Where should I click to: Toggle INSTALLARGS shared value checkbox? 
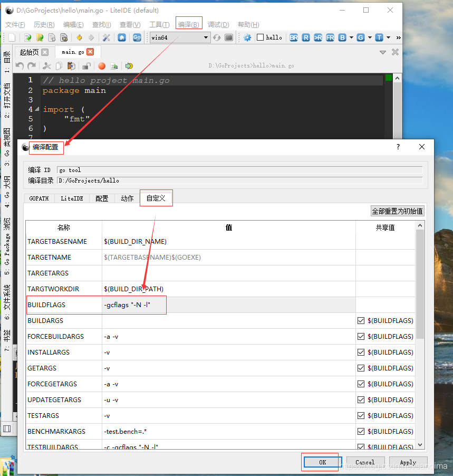click(361, 352)
